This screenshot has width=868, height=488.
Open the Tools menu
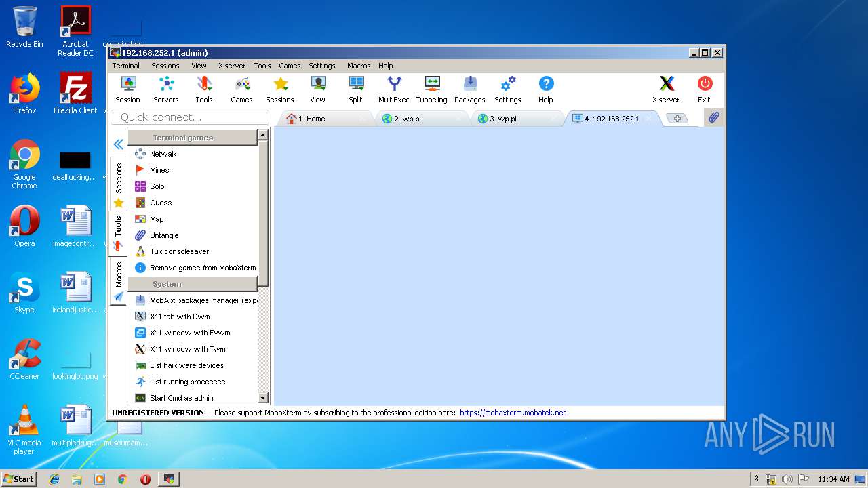[262, 66]
